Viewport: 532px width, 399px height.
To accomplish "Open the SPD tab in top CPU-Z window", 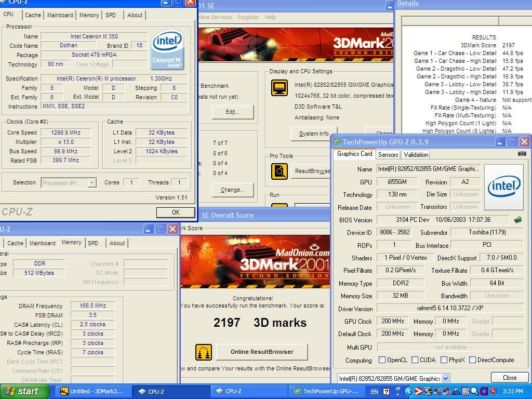I will point(111,15).
